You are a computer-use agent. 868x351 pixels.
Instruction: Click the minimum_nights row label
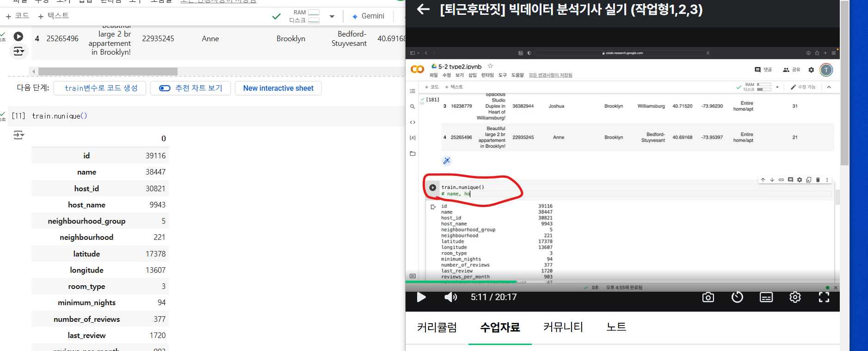(86, 302)
